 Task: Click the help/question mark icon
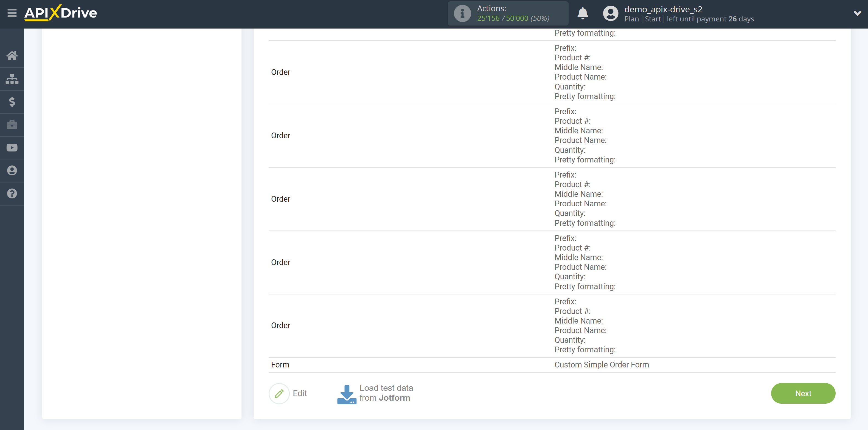[x=12, y=193]
